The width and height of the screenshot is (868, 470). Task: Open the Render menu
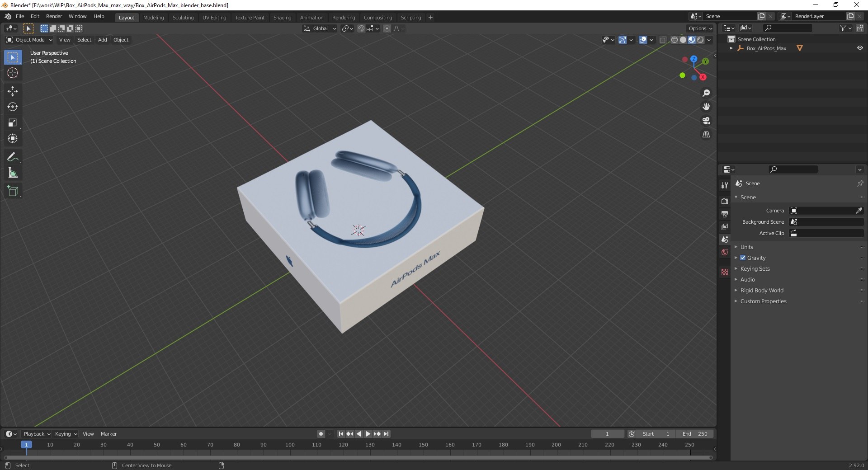[x=54, y=16]
